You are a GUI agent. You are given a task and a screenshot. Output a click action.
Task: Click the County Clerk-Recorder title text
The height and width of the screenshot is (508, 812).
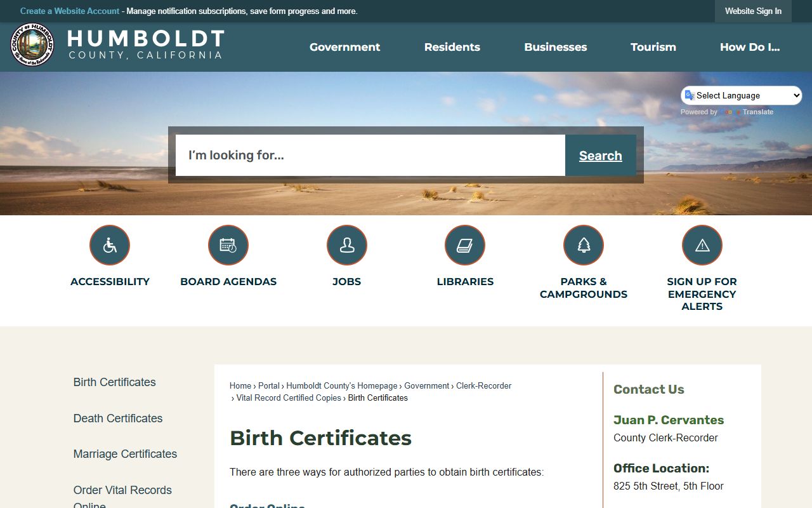665,438
